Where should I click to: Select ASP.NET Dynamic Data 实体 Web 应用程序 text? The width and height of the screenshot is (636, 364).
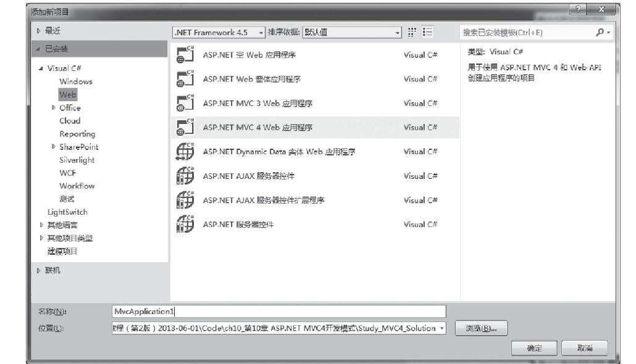tap(279, 152)
